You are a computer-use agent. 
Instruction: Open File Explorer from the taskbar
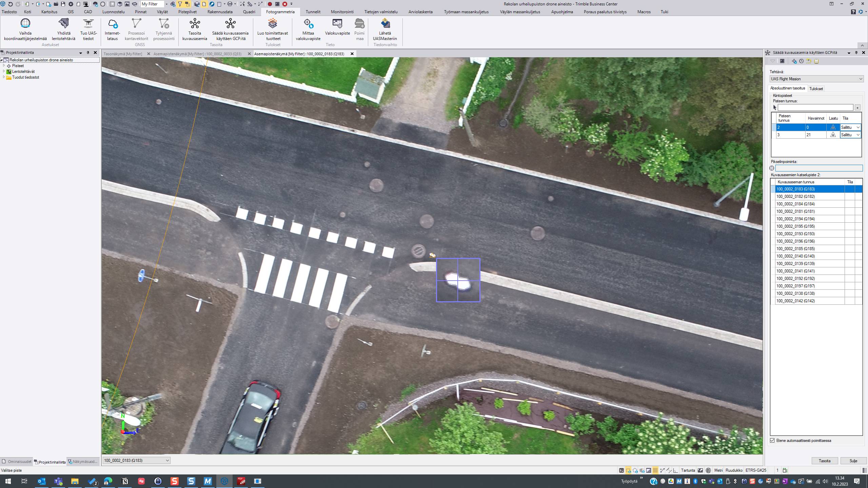point(75,481)
